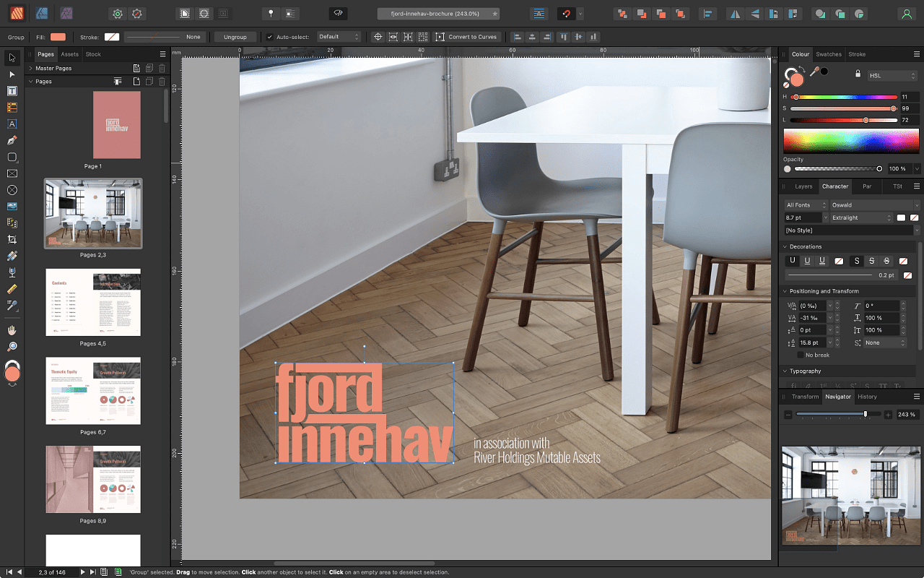Choose the Place Image tool
924x578 pixels.
tap(12, 207)
